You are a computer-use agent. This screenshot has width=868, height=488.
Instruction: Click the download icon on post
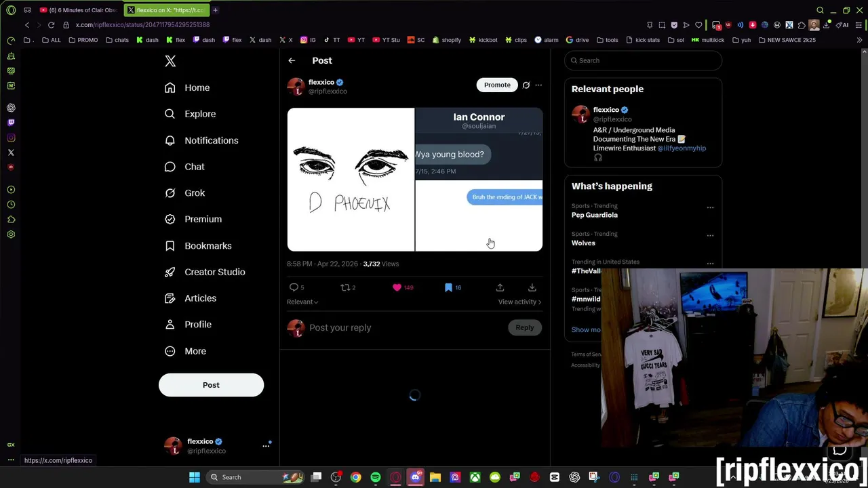click(x=532, y=287)
